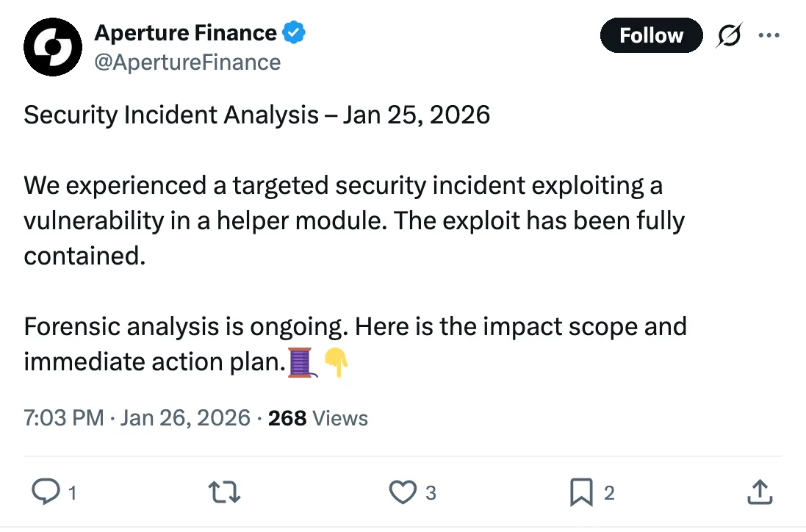Click the pointing-down hand emoji
Image resolution: width=806 pixels, height=532 pixels.
[x=335, y=362]
